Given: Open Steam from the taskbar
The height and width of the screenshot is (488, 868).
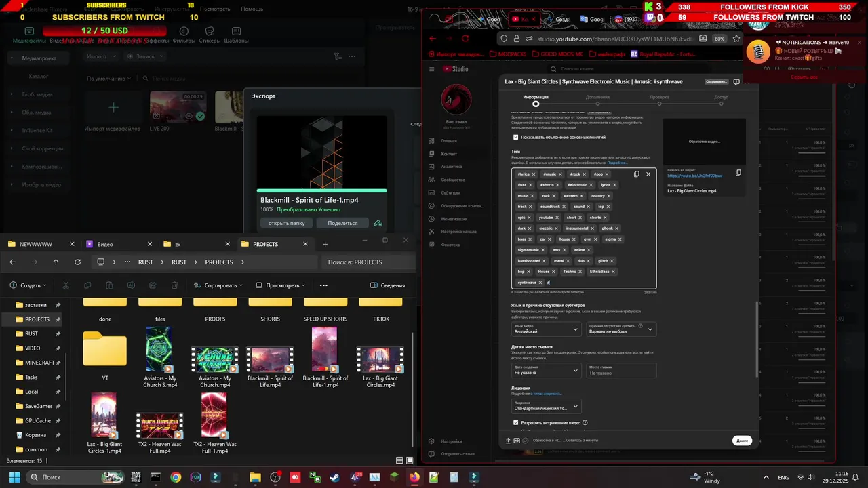Looking at the screenshot, I should 335,477.
